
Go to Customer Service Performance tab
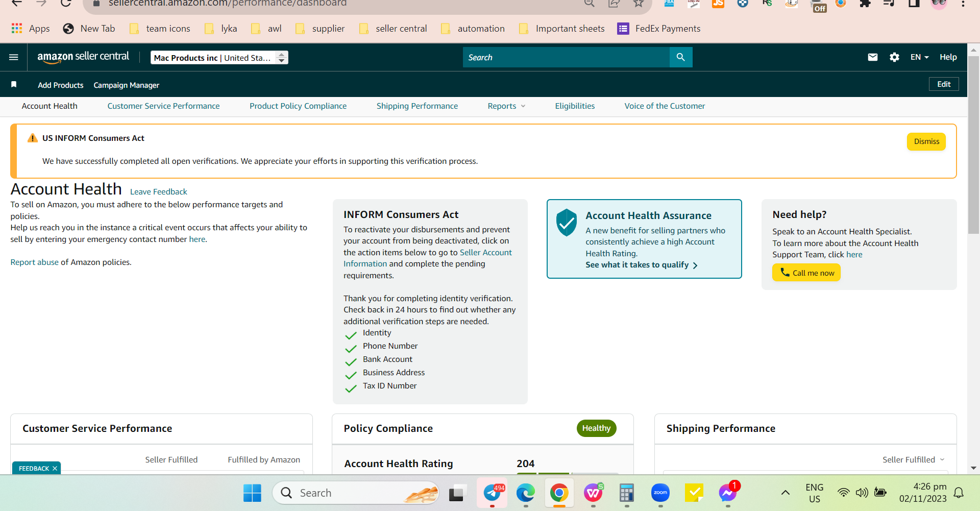pyautogui.click(x=163, y=106)
